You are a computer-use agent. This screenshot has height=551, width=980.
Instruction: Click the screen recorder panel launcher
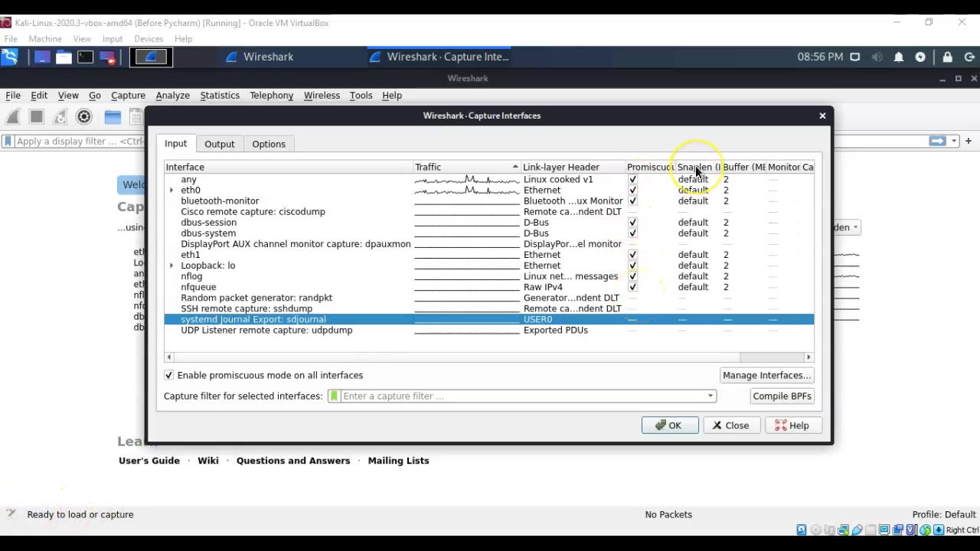tap(107, 57)
